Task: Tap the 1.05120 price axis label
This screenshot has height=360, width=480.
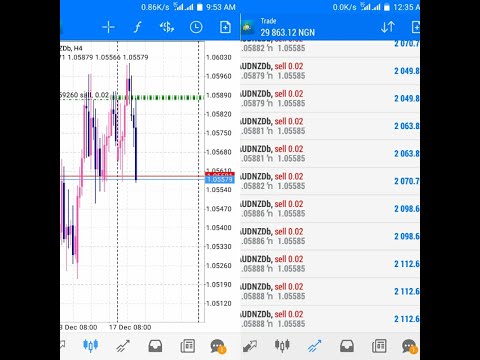Action: coord(219,303)
